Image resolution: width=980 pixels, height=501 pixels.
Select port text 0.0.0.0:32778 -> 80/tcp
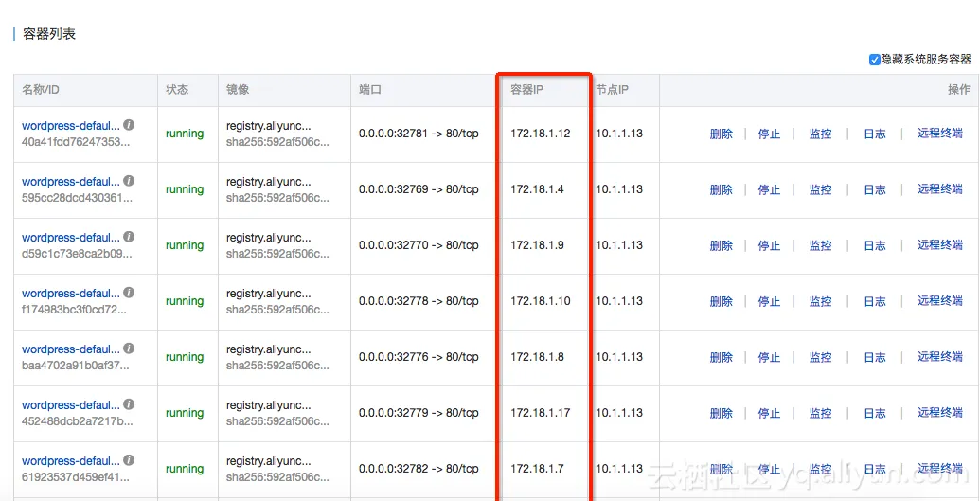[419, 301]
